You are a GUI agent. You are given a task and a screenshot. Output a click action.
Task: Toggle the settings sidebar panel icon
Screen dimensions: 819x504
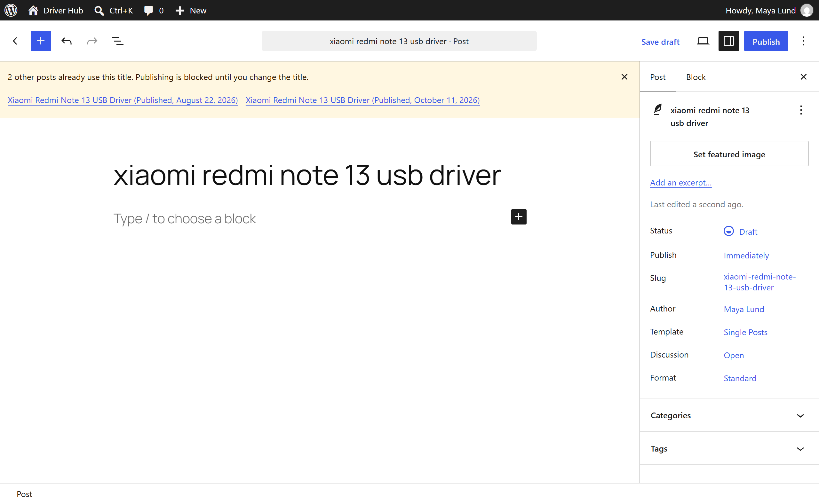point(728,41)
